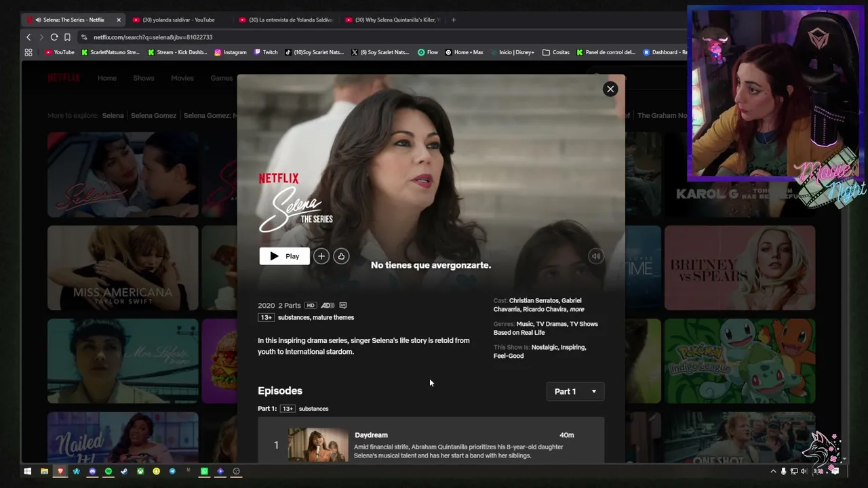
Task: Open the Daydream episode thumbnail
Action: [318, 445]
